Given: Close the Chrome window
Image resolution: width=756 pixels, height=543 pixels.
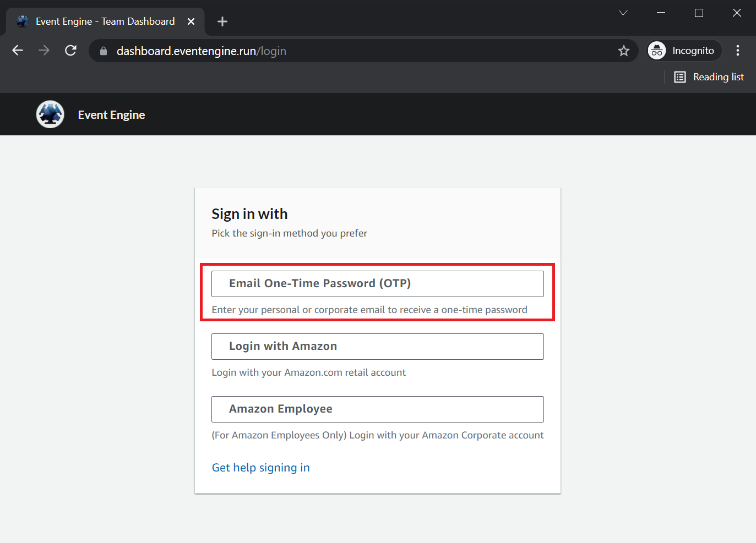Looking at the screenshot, I should tap(737, 13).
